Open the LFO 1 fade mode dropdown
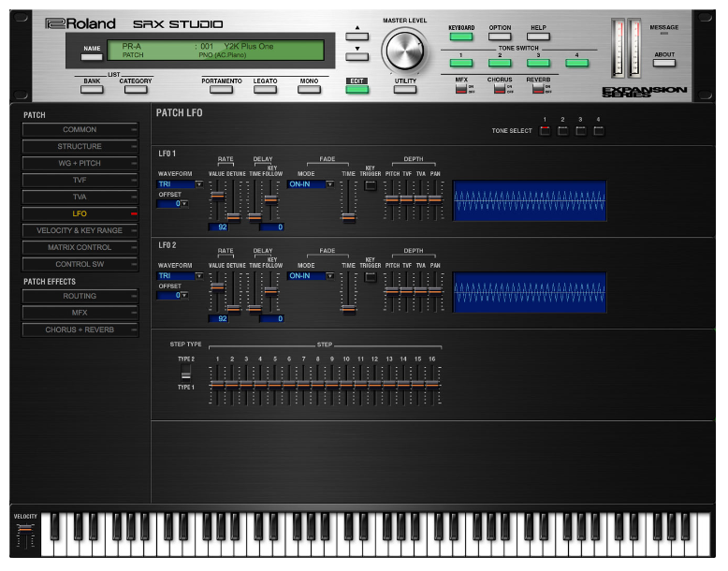 [x=310, y=184]
